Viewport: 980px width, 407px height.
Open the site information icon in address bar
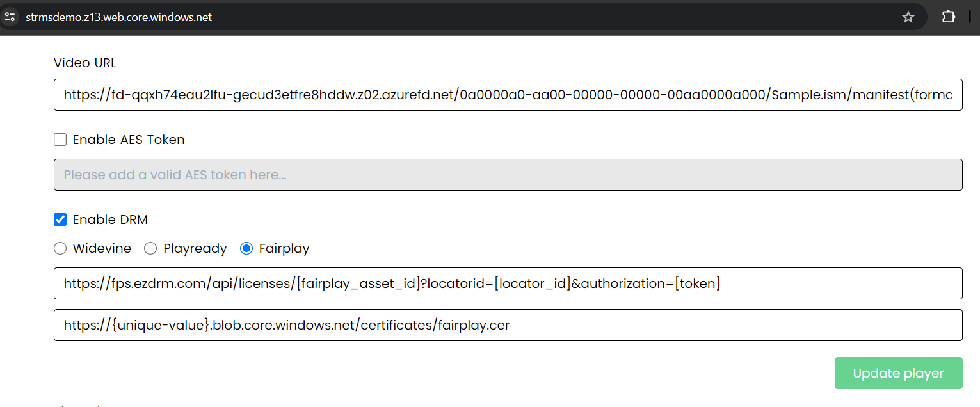[x=10, y=17]
